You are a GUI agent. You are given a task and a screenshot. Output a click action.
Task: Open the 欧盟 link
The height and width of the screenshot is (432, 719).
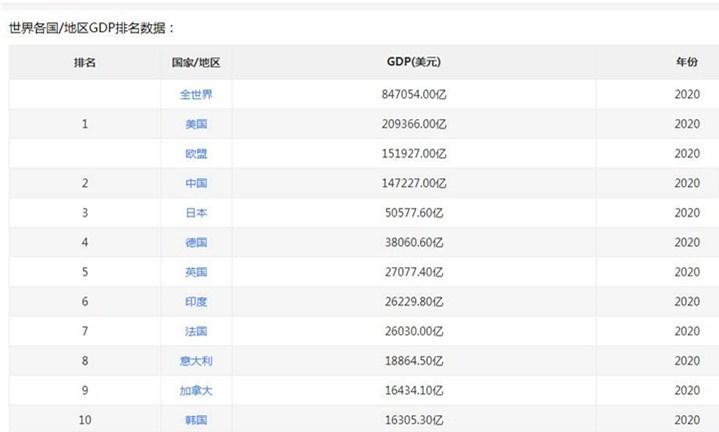pos(196,154)
